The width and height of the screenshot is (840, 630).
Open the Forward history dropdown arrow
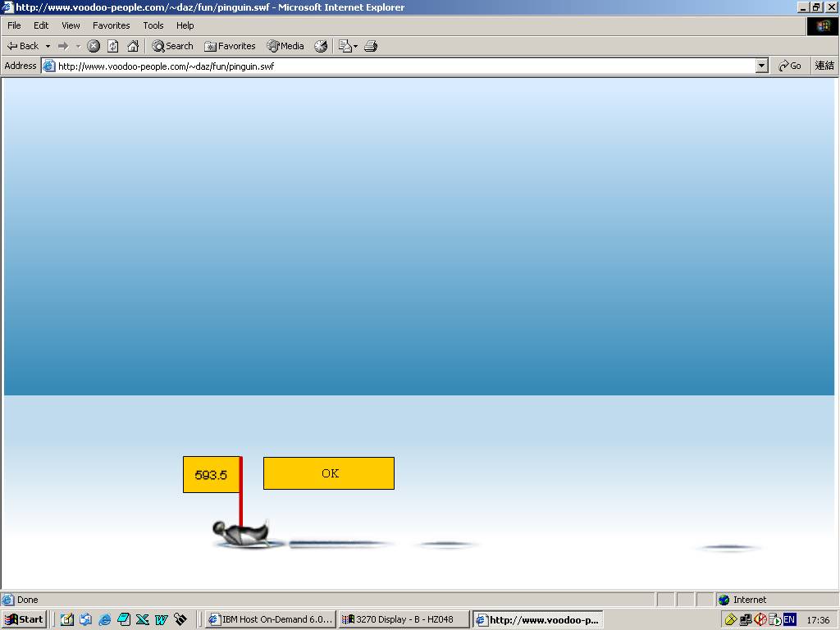point(78,46)
